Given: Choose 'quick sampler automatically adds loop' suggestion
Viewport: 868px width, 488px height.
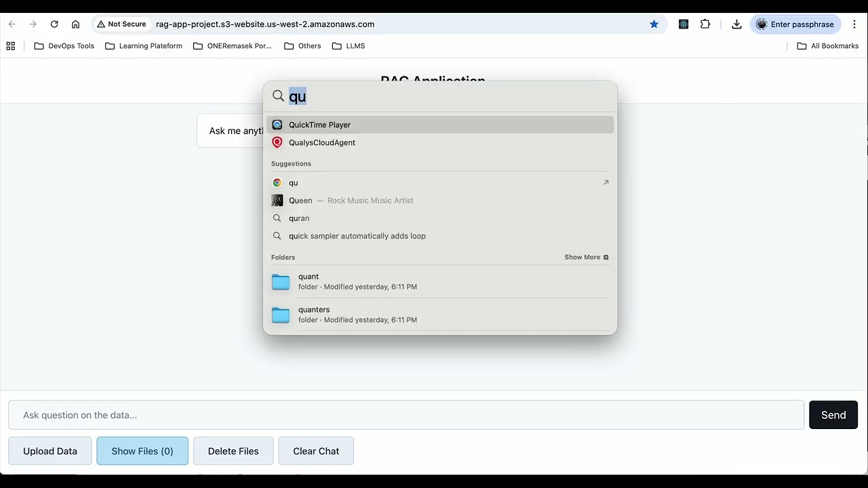Looking at the screenshot, I should tap(440, 236).
